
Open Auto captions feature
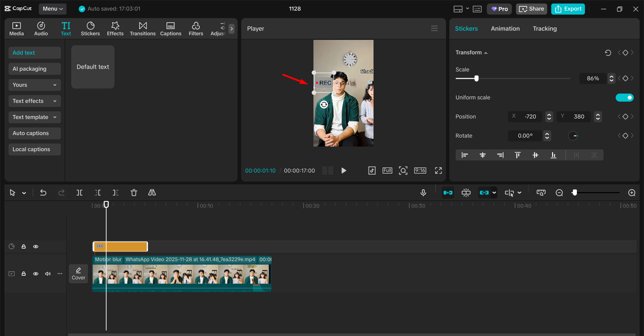34,133
